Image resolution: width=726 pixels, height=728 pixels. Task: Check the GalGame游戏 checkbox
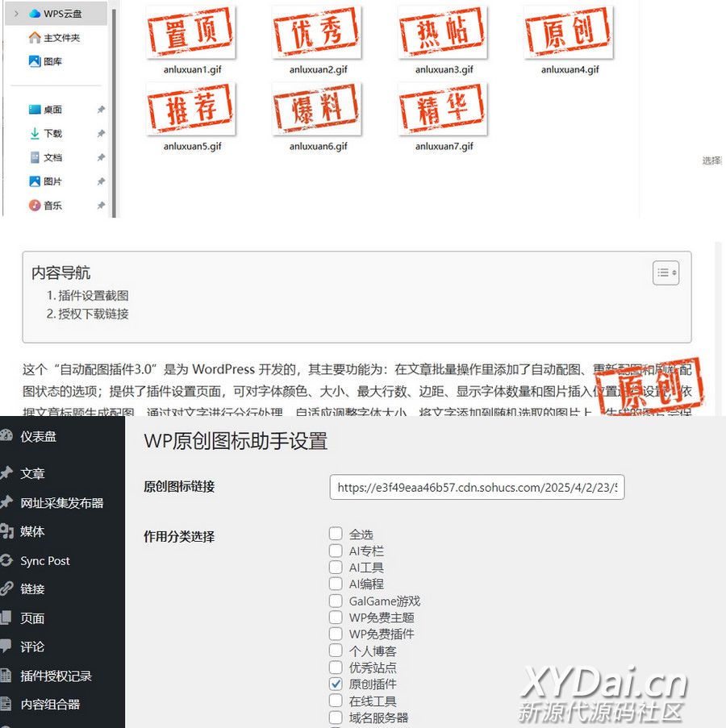point(336,601)
